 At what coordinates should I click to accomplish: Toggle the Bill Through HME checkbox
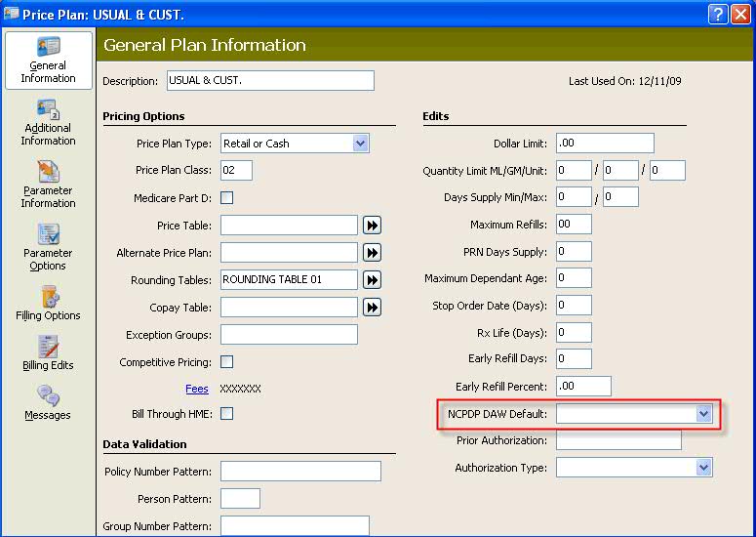click(x=226, y=413)
